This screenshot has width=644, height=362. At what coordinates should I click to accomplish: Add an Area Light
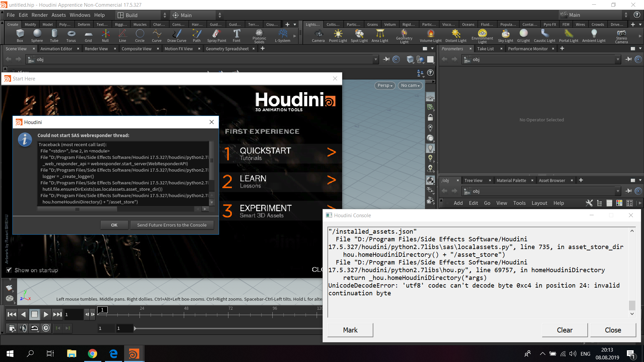pos(380,36)
